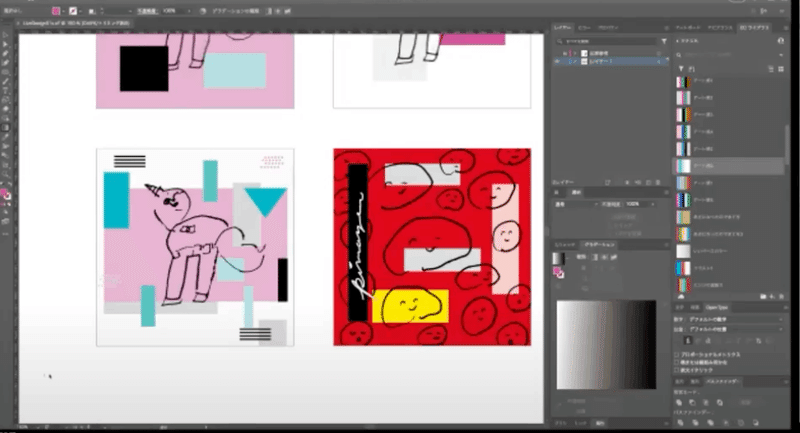
Task: Click the Exclude shape mode icon
Action: click(720, 403)
